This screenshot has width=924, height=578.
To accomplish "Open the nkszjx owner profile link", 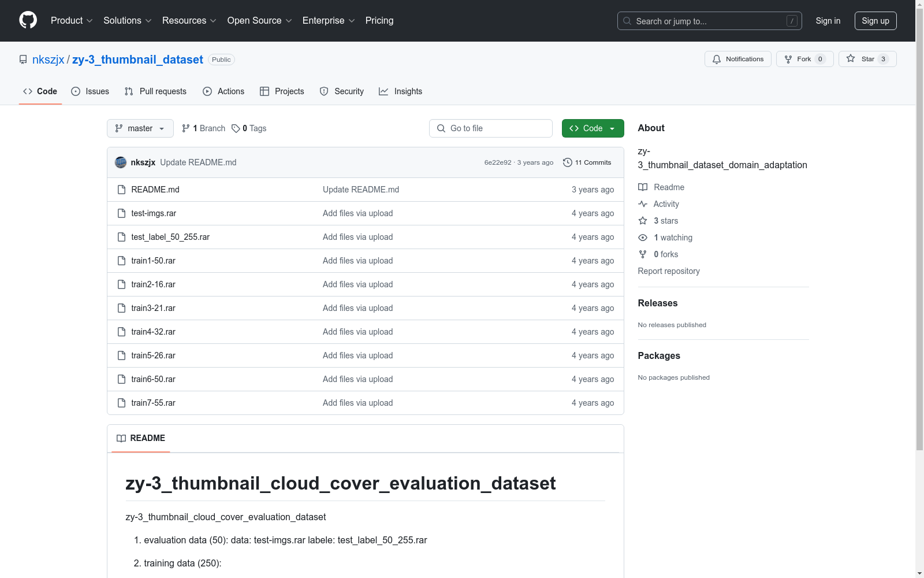I will 49,60.
